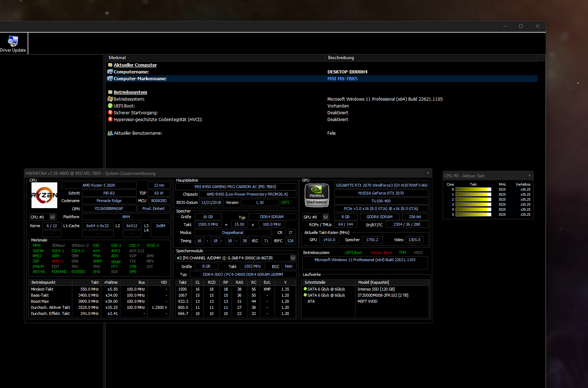The image size is (588, 388).
Task: Open the GPU #0 selector dropdown
Action: pyautogui.click(x=325, y=217)
